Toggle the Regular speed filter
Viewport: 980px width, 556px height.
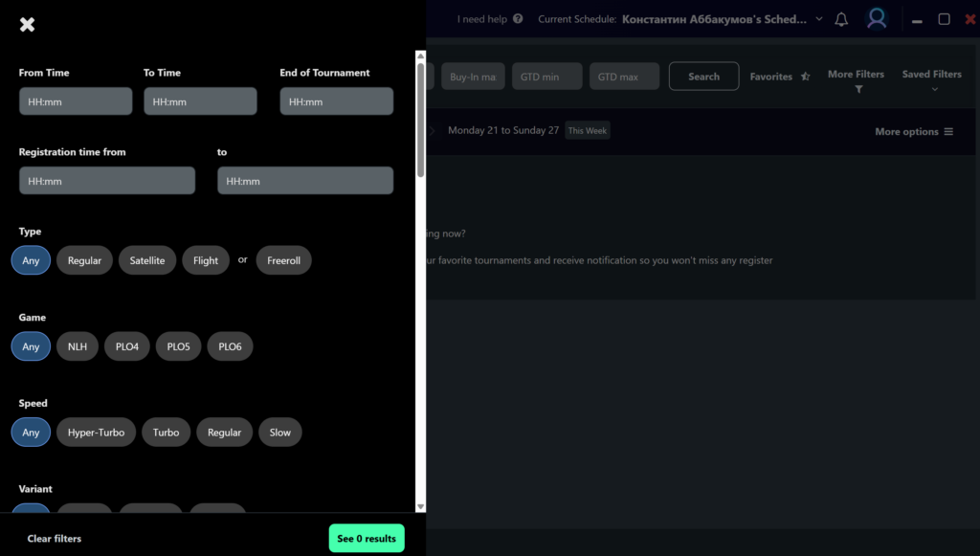tap(224, 433)
